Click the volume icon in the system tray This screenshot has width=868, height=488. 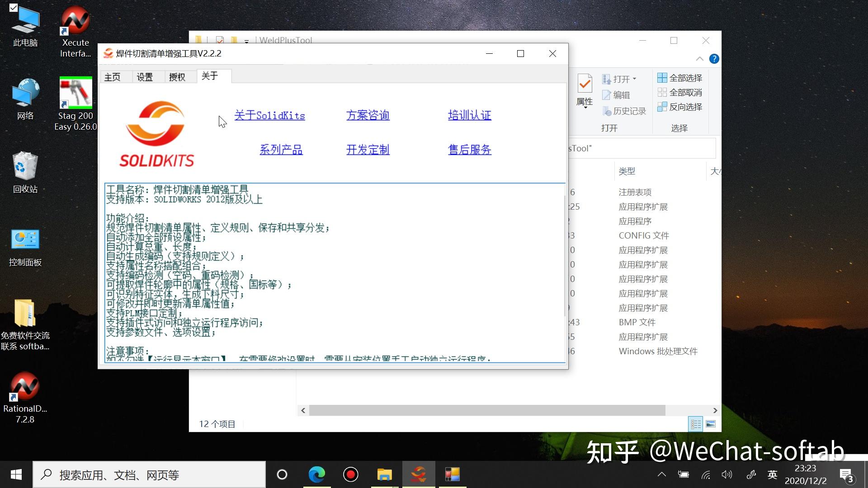727,474
